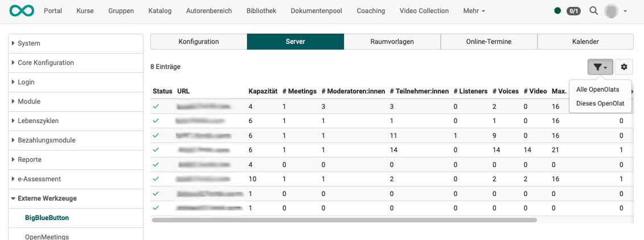
Task: Click the OpenOlat infinity logo
Action: point(26,11)
